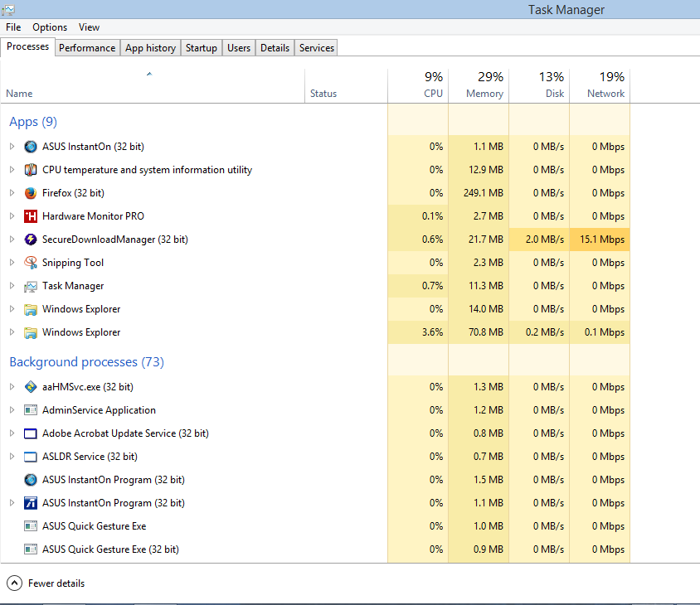Click the ASUS Quick Gesture Exe icon (1.0 MB)
This screenshot has width=700, height=605.
(31, 526)
